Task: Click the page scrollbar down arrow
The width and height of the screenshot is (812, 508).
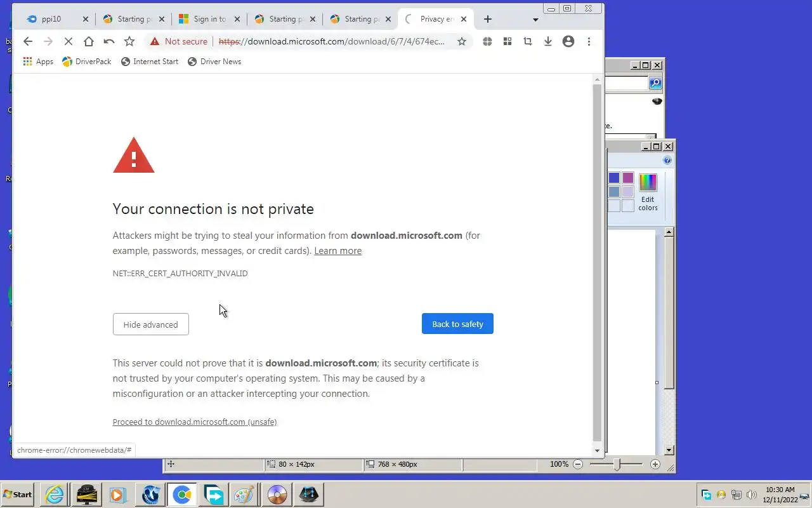Action: click(597, 450)
